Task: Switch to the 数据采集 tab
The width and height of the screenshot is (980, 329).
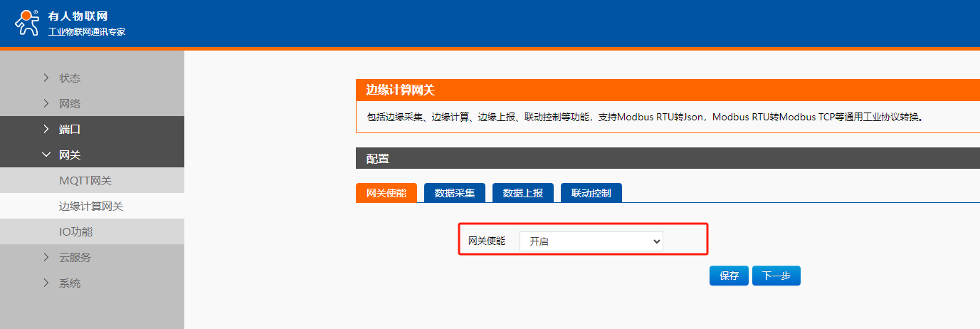Action: [454, 193]
